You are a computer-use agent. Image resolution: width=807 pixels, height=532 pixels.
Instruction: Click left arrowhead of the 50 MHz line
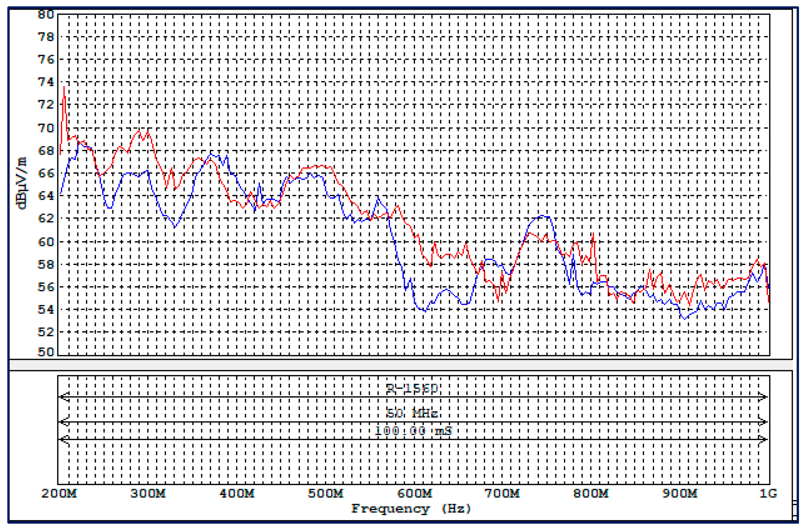click(64, 422)
